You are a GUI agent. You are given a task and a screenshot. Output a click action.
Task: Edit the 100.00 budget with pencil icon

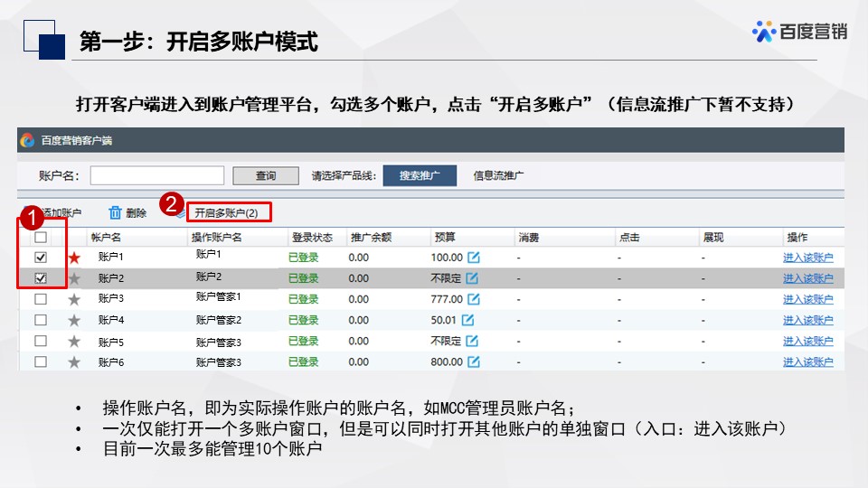(x=473, y=258)
